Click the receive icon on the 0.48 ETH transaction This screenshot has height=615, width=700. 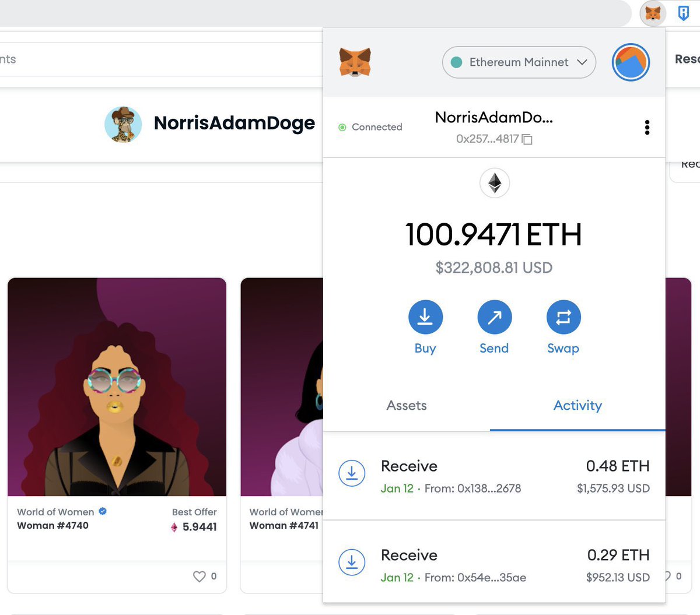[352, 473]
